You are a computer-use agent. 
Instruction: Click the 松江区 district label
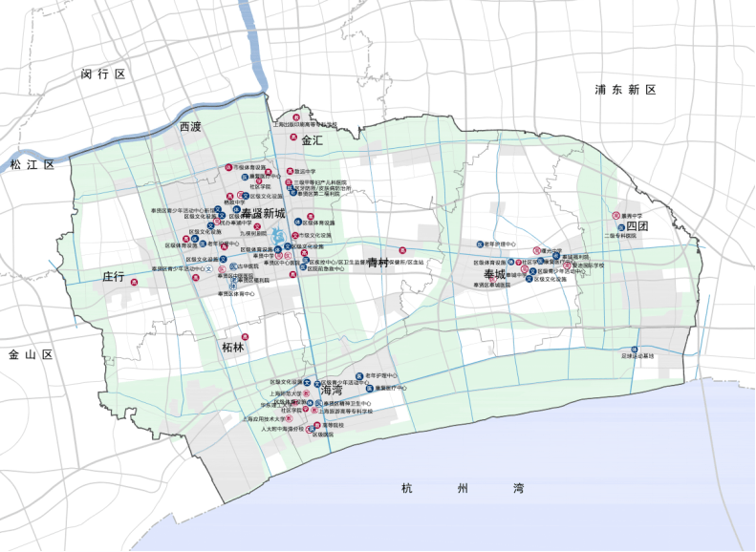32,164
